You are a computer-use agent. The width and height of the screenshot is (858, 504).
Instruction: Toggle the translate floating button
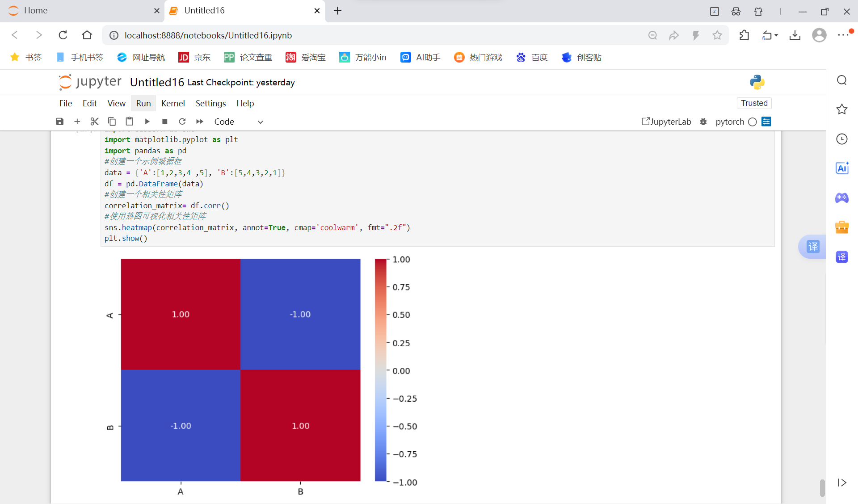[x=813, y=247]
